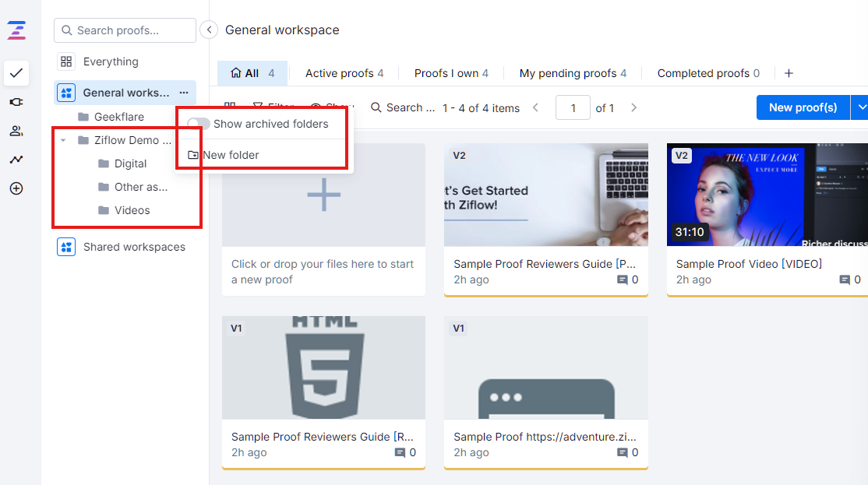This screenshot has width=868, height=485.
Task: Switch to the My pending proofs tab
Action: click(573, 73)
